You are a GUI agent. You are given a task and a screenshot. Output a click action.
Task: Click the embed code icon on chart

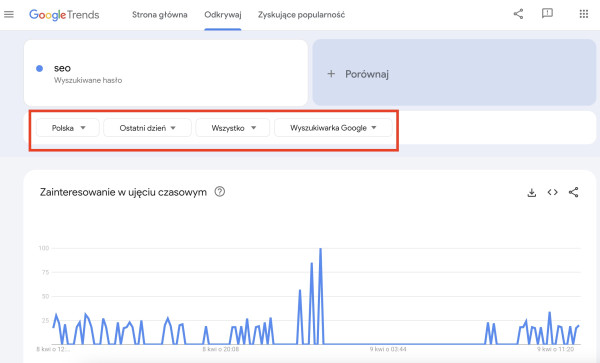552,192
